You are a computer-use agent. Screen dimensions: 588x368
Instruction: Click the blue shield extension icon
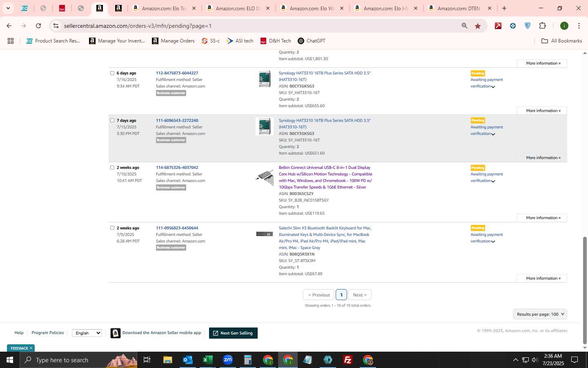point(528,26)
